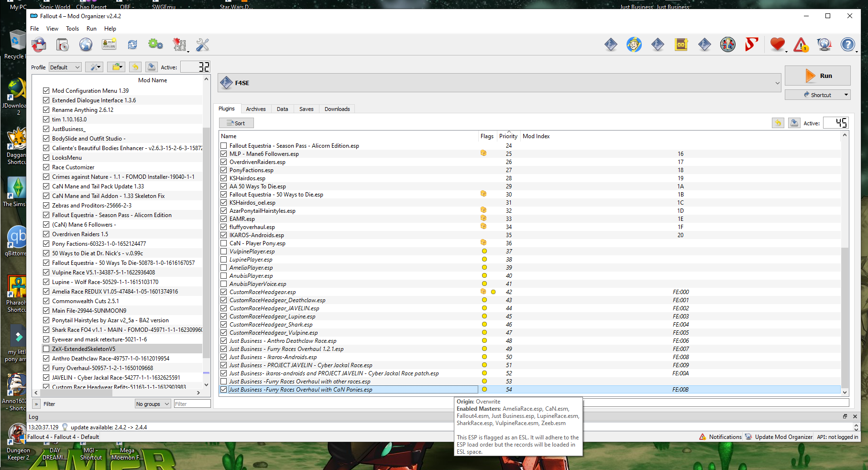Restore mod list backup beside profile
Screen dimensions: 868x470
[135, 67]
